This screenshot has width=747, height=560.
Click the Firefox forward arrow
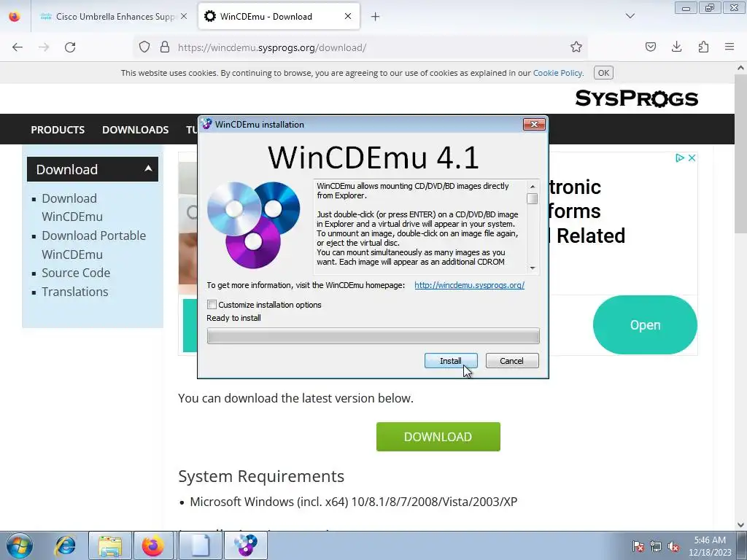44,47
